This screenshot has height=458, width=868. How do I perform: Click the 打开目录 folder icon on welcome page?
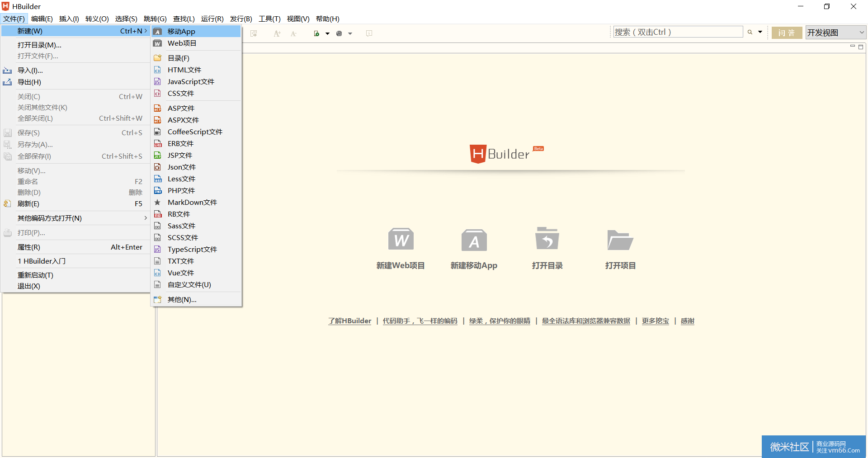[547, 238]
